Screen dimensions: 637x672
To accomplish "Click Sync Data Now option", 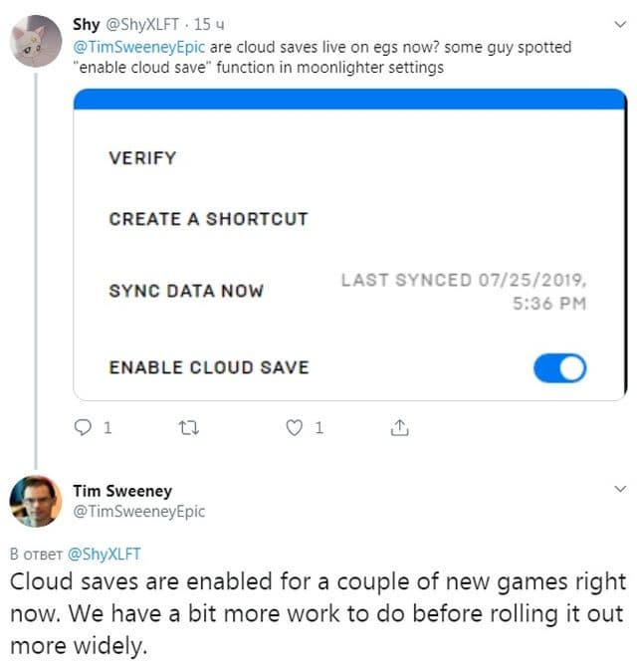I will coord(186,291).
